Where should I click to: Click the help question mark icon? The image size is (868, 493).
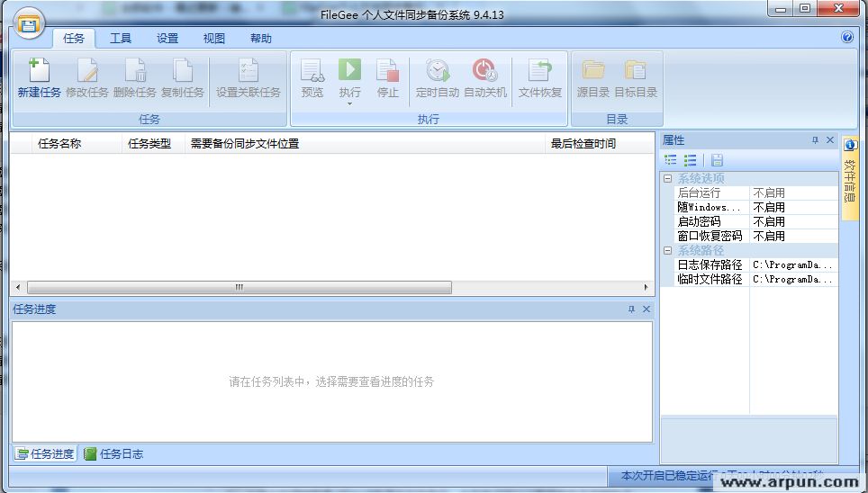pyautogui.click(x=847, y=37)
